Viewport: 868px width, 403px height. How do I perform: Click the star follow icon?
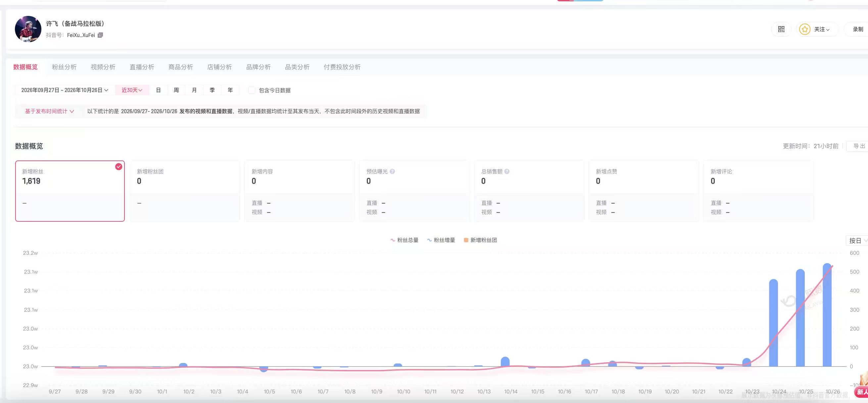tap(805, 29)
